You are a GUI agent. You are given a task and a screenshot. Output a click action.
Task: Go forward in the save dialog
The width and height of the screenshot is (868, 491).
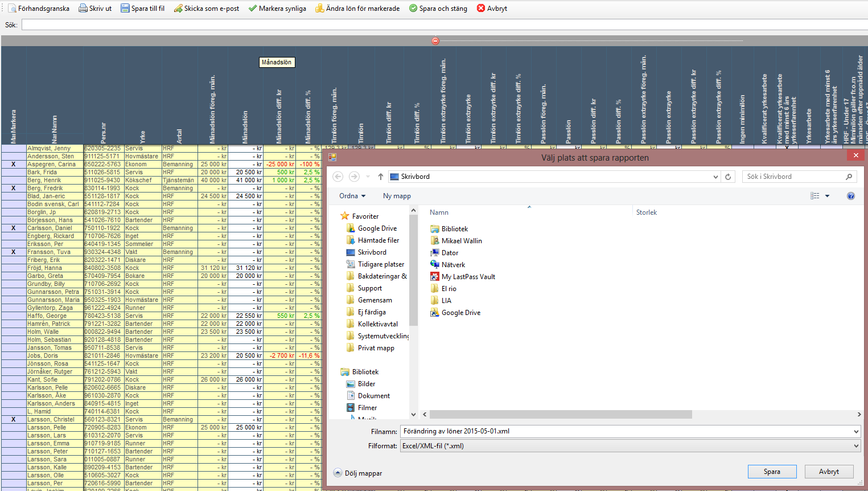click(x=354, y=177)
